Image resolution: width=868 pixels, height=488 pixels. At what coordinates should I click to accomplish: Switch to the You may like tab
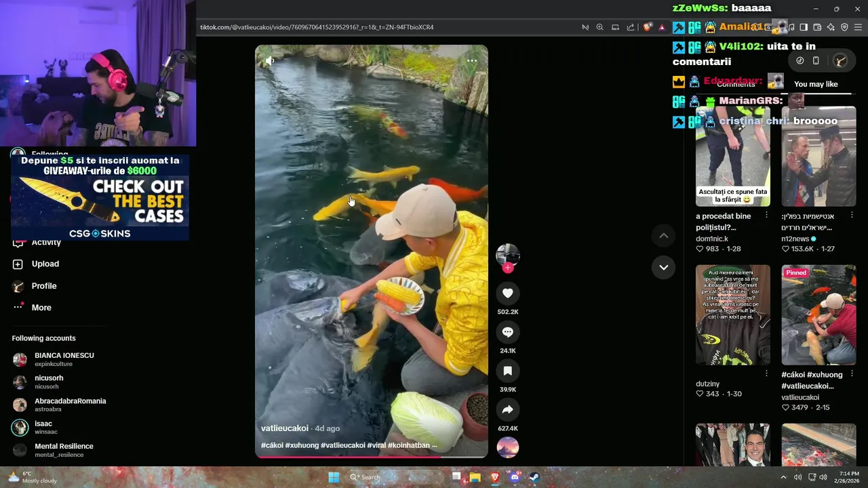click(x=816, y=84)
